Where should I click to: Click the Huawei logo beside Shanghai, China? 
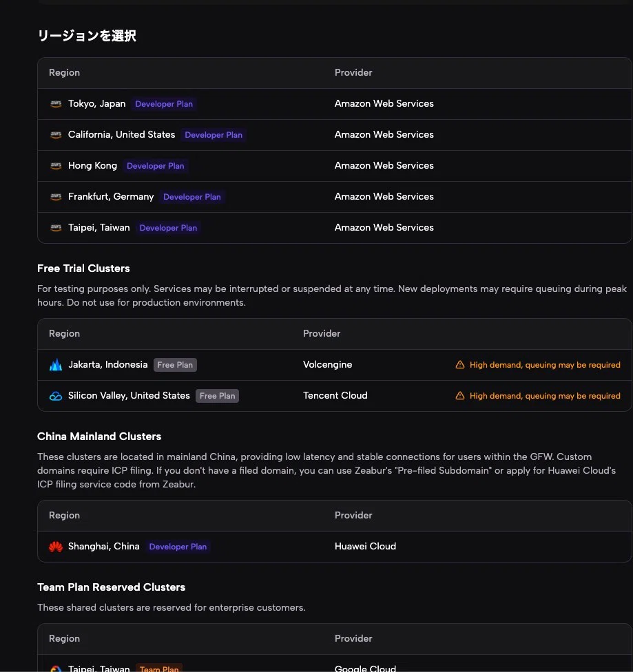pos(56,547)
